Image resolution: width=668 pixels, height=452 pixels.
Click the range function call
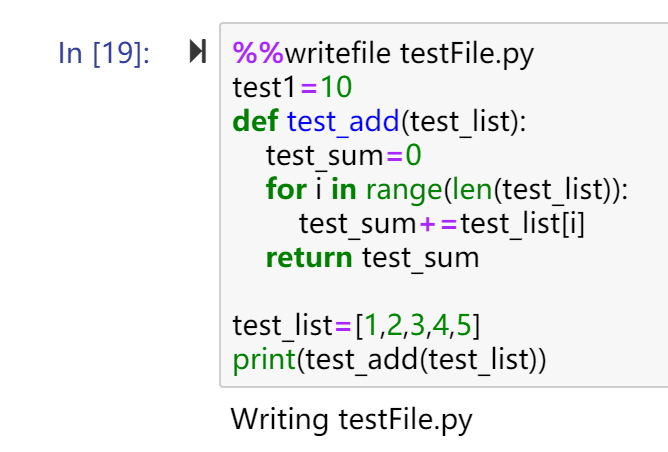(x=404, y=190)
